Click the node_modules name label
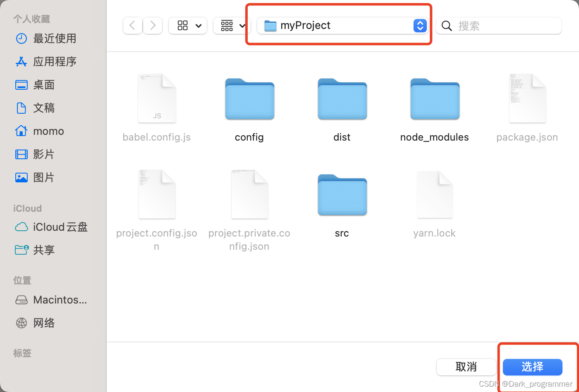Image resolution: width=579 pixels, height=392 pixels. pos(435,137)
